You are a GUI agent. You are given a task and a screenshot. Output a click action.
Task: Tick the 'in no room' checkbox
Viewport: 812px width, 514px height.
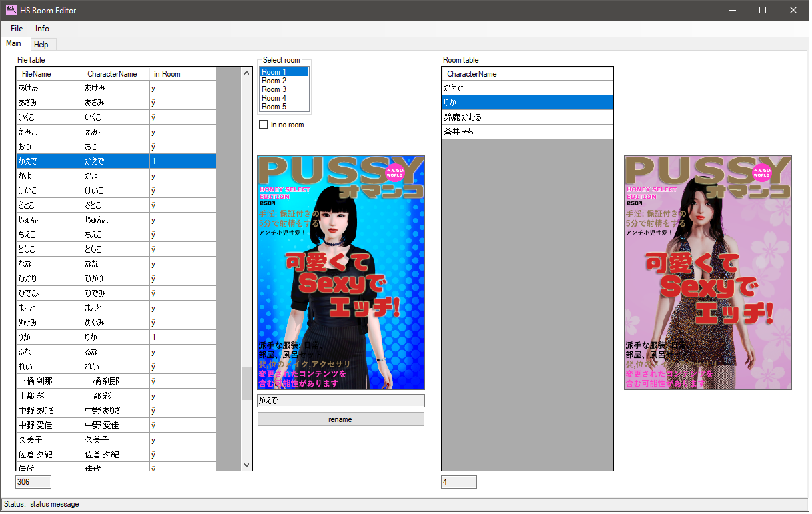[264, 125]
